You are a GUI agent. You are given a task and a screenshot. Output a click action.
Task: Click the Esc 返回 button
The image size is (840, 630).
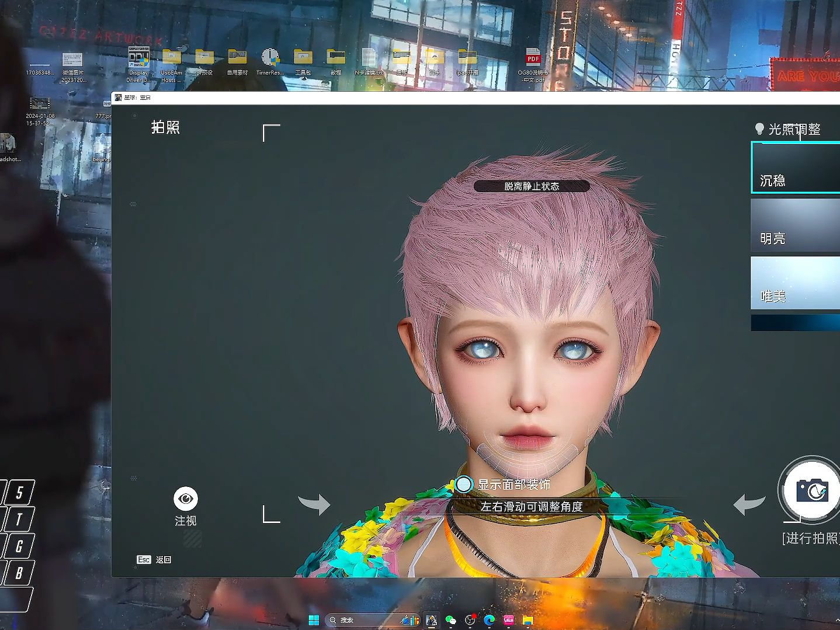pyautogui.click(x=154, y=559)
